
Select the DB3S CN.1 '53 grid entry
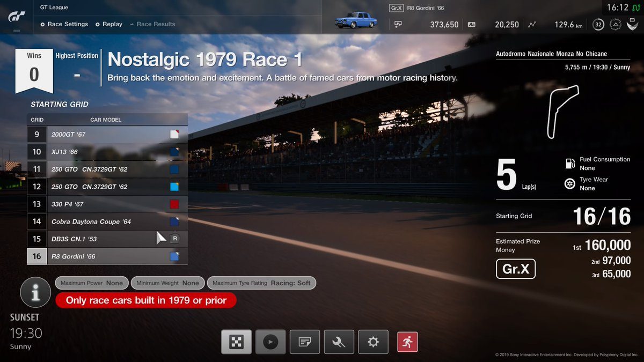tap(107, 239)
